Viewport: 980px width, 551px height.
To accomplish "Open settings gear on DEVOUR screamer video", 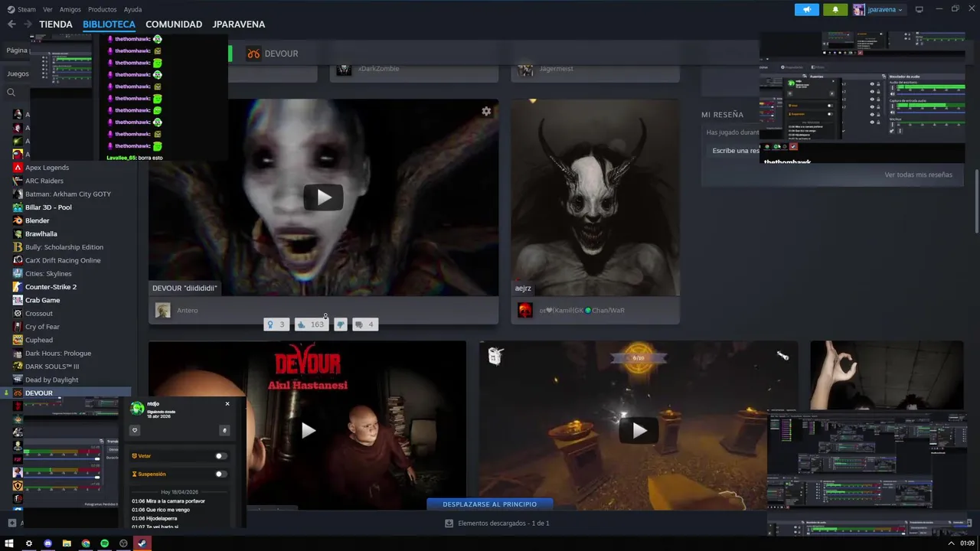I will [x=486, y=111].
